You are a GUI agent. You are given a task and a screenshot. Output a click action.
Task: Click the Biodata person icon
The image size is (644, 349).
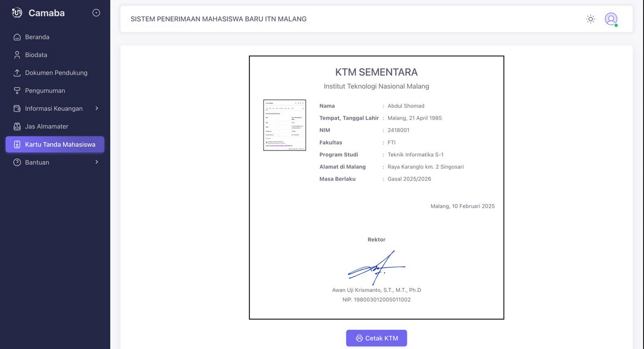coord(17,55)
